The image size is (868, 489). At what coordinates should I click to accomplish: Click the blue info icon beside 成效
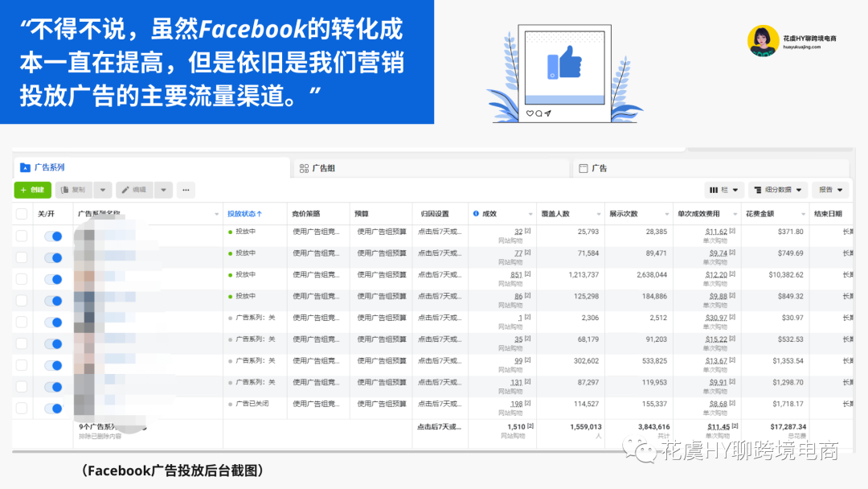pyautogui.click(x=476, y=214)
